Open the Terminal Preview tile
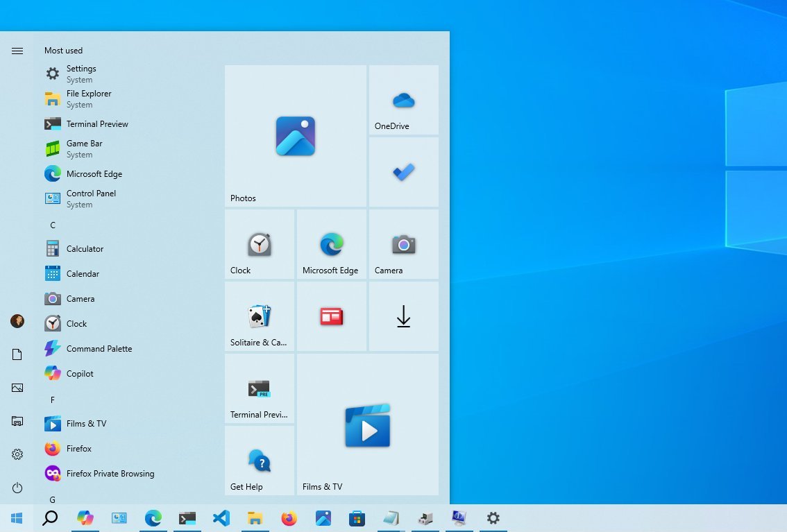Image resolution: width=787 pixels, height=532 pixels. tap(260, 388)
